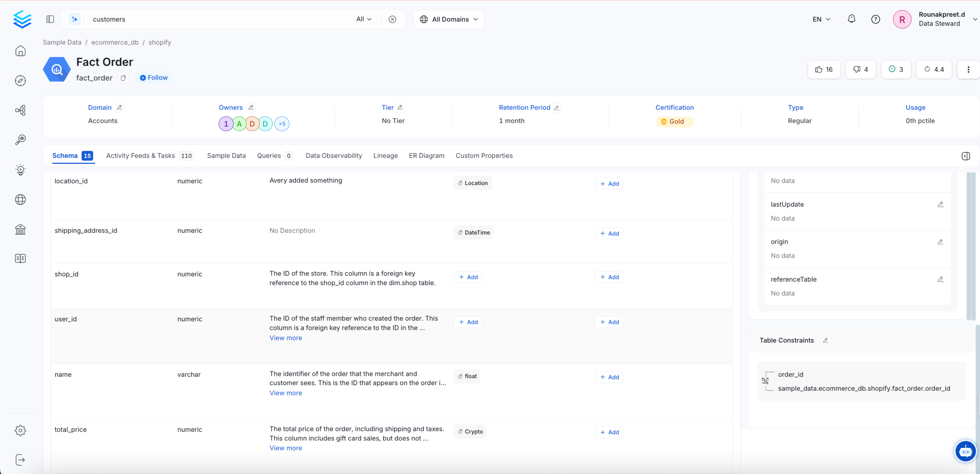
Task: Select the Lineage graph icon in sidebar
Action: (x=20, y=110)
